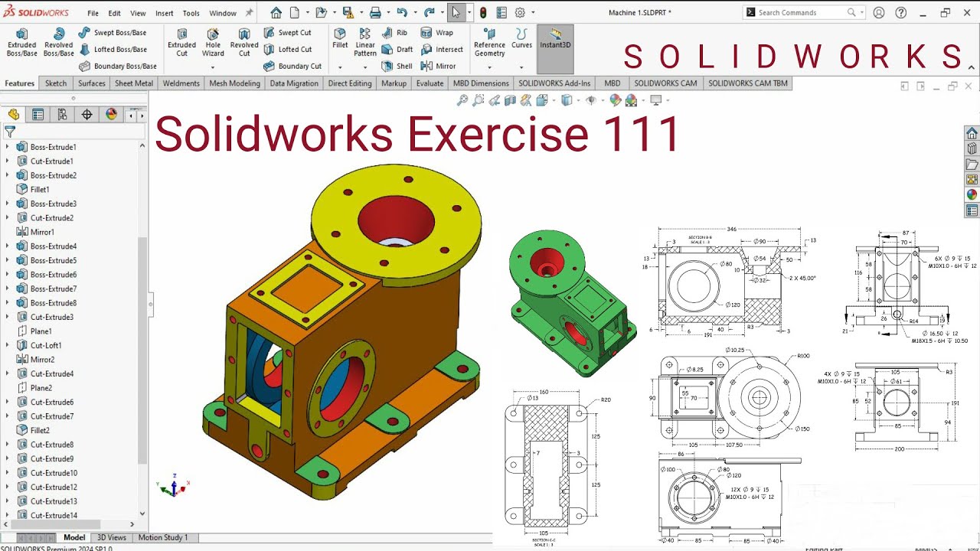Select the Lofted Cut tool
The image size is (980, 551).
click(287, 50)
